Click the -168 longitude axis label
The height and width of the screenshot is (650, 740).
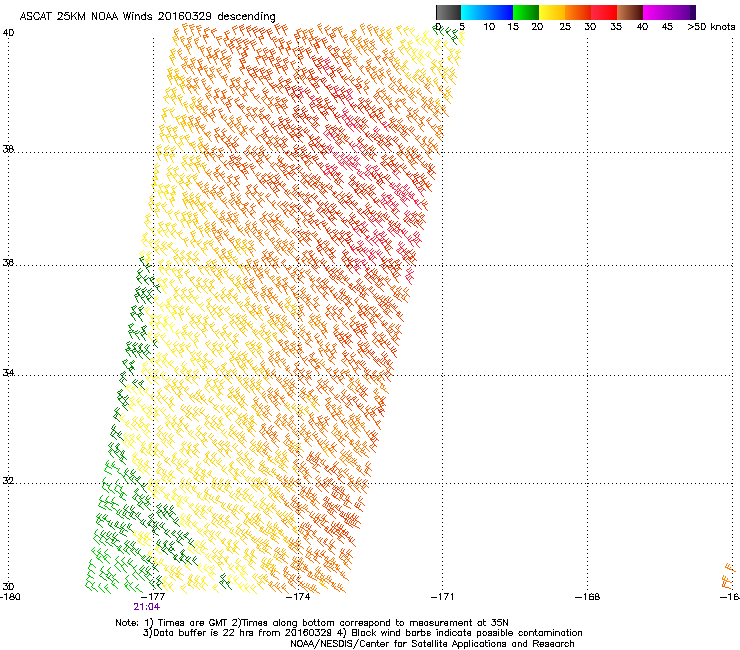(x=588, y=597)
